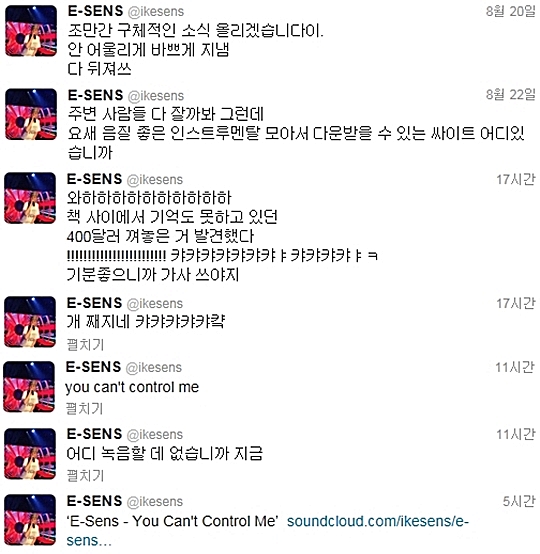The image size is (540, 554).
Task: Select the '조만간 구체적인 소식' tweet text
Action: [x=195, y=49]
